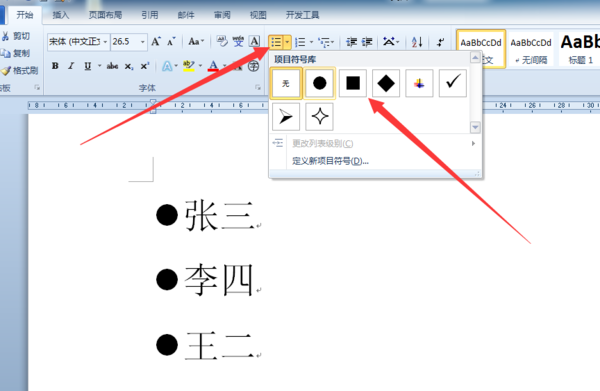Choose the diamond bullet
600x391 pixels.
(386, 83)
